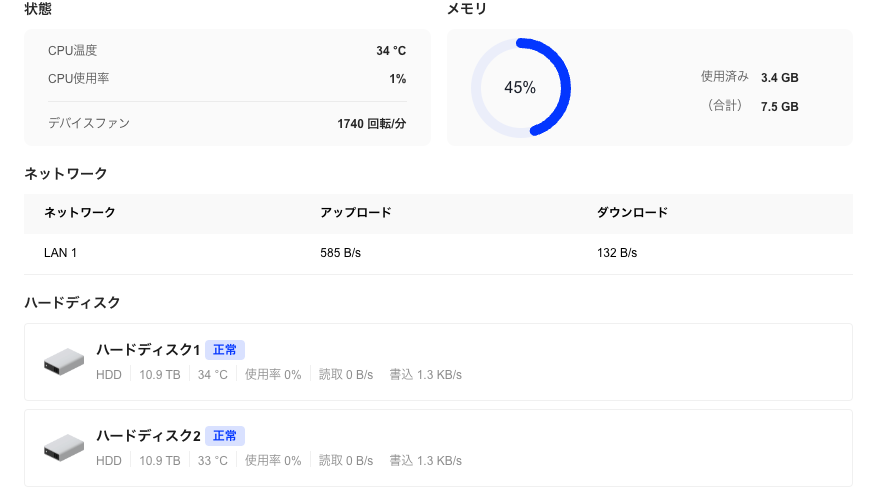
Task: Select the LAN 1 network row
Action: click(x=438, y=253)
